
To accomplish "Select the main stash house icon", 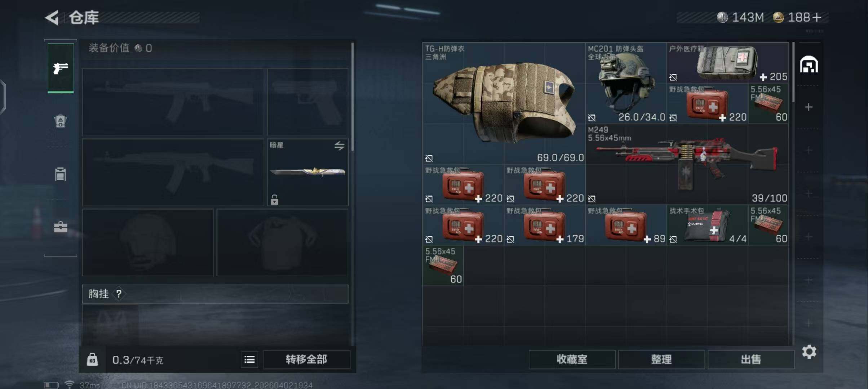I will (809, 65).
